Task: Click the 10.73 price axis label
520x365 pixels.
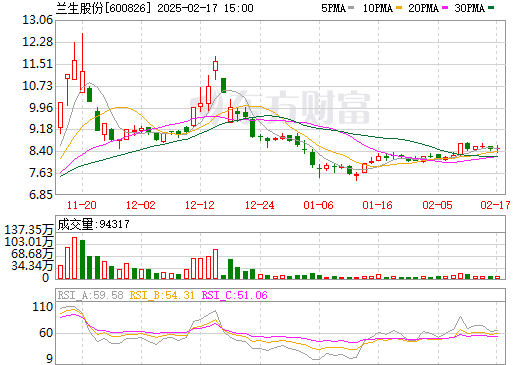Action: pos(37,86)
